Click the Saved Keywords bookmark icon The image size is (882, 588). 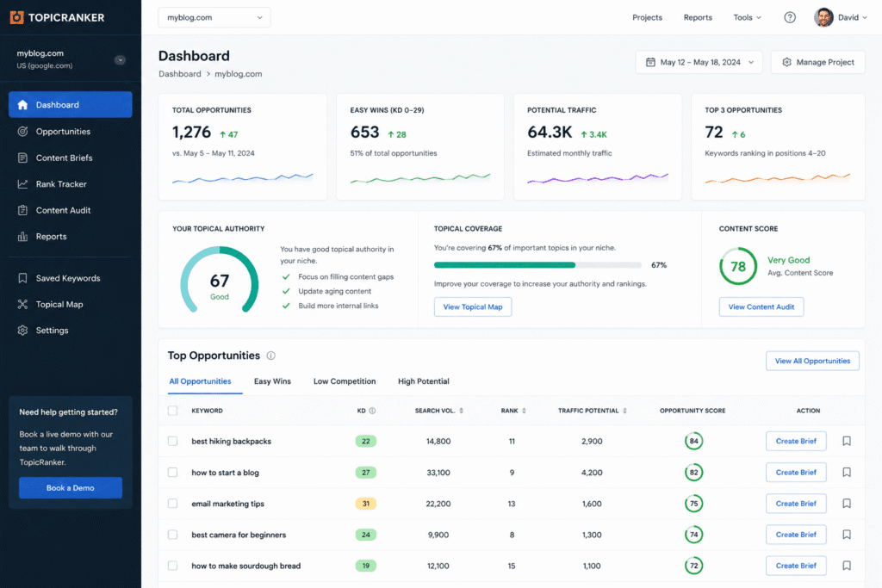pos(22,278)
